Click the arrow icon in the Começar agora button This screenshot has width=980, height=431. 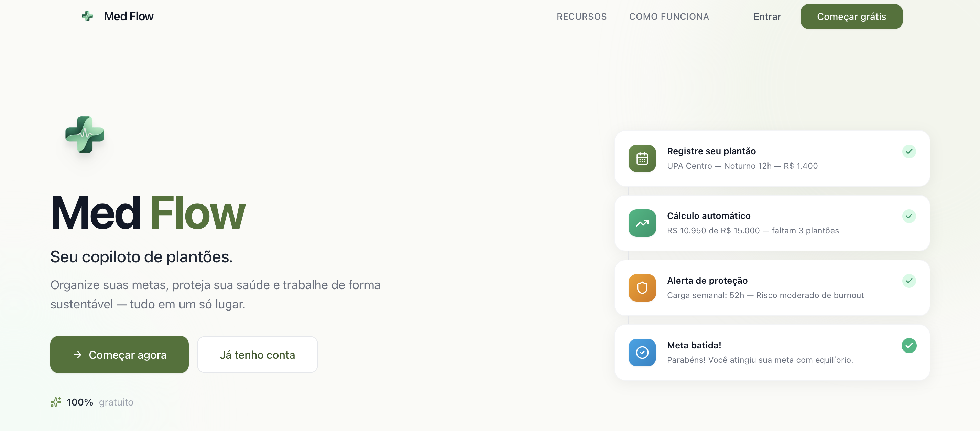[x=78, y=355]
